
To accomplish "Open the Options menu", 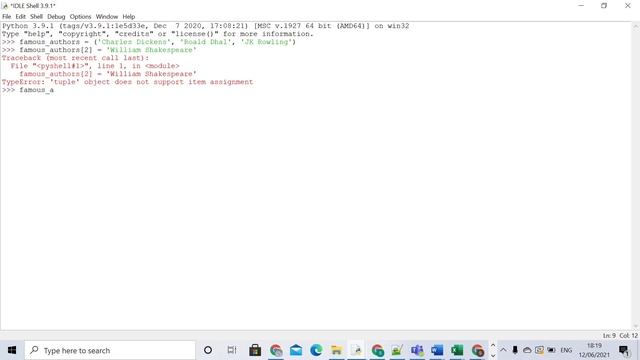I will pos(80,17).
